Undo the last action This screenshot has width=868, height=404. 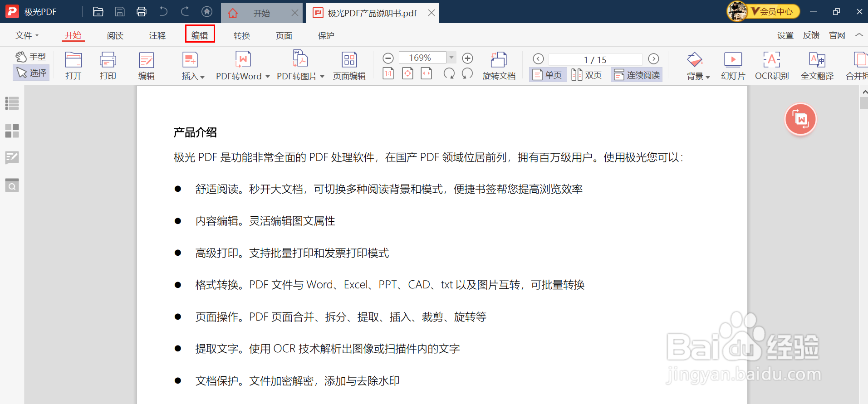163,12
